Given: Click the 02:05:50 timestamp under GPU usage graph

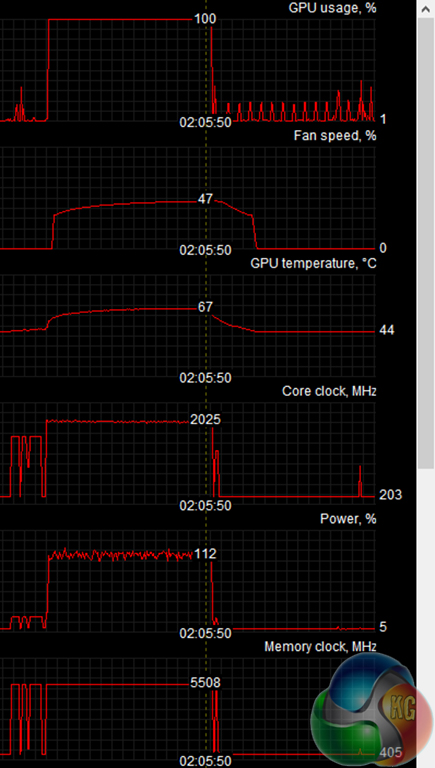Looking at the screenshot, I should click(x=205, y=122).
